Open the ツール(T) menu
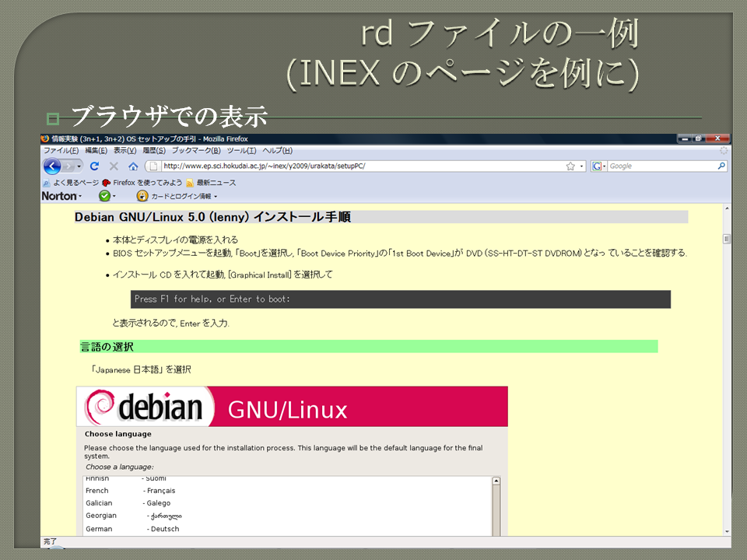The image size is (747, 560). pyautogui.click(x=241, y=150)
